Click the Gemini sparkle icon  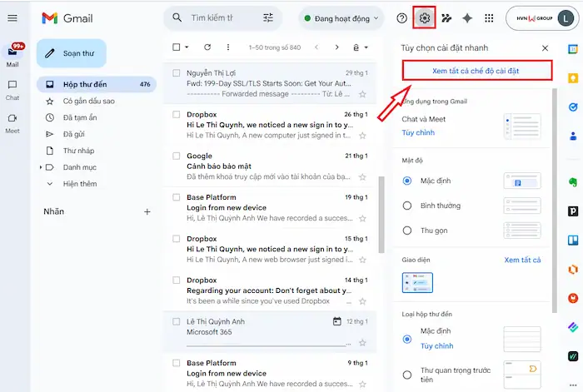467,17
